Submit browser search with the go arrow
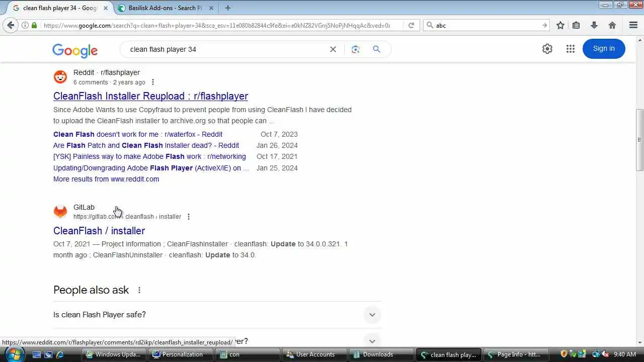This screenshot has width=644, height=362. 544,25
